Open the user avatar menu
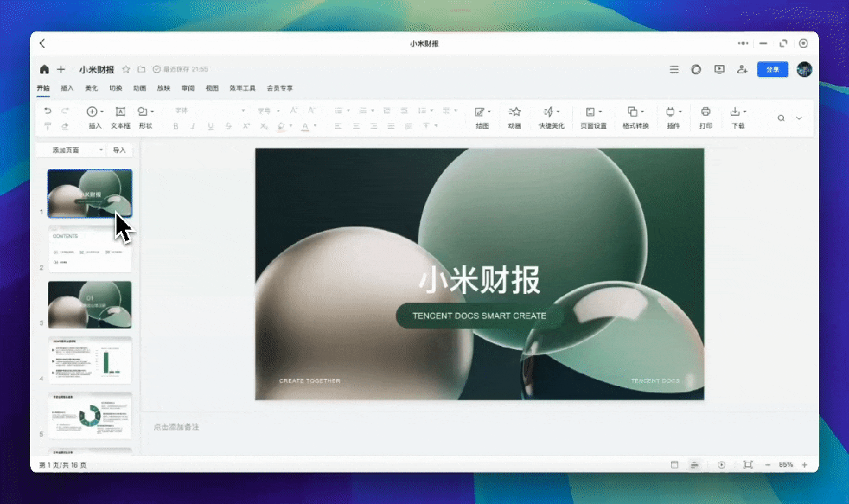The image size is (849, 504). 804,69
